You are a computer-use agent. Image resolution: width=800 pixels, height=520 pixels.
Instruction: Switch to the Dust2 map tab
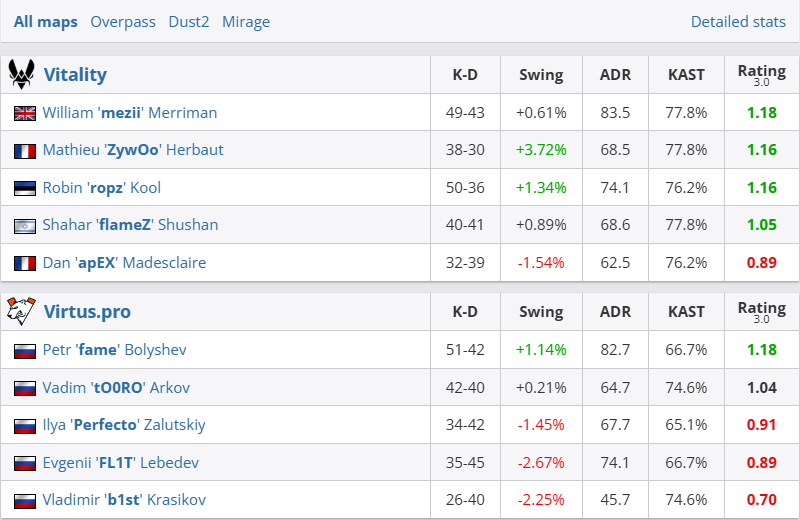[x=189, y=21]
